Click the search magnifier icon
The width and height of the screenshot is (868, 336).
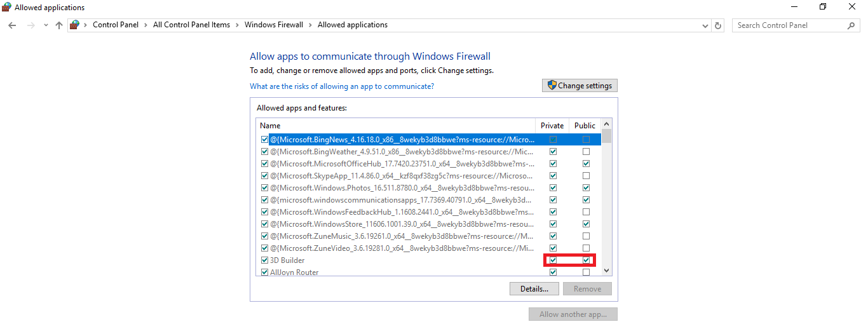(851, 25)
